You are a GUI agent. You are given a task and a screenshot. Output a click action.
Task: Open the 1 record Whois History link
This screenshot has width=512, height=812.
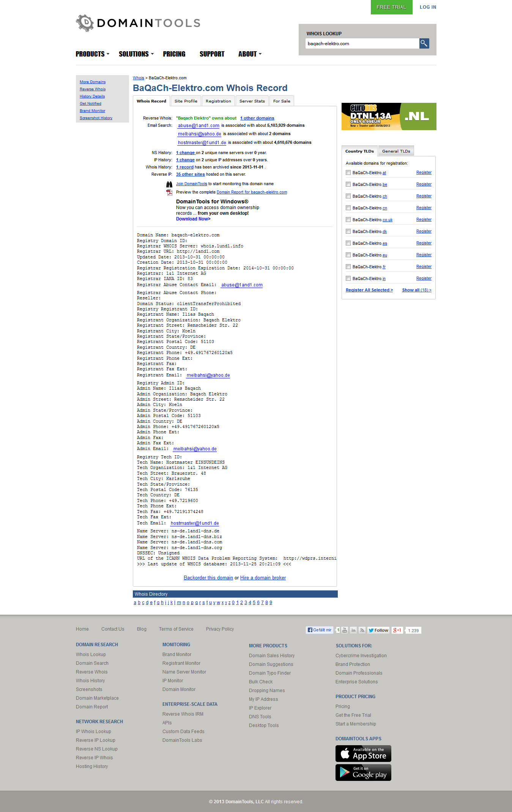(185, 167)
